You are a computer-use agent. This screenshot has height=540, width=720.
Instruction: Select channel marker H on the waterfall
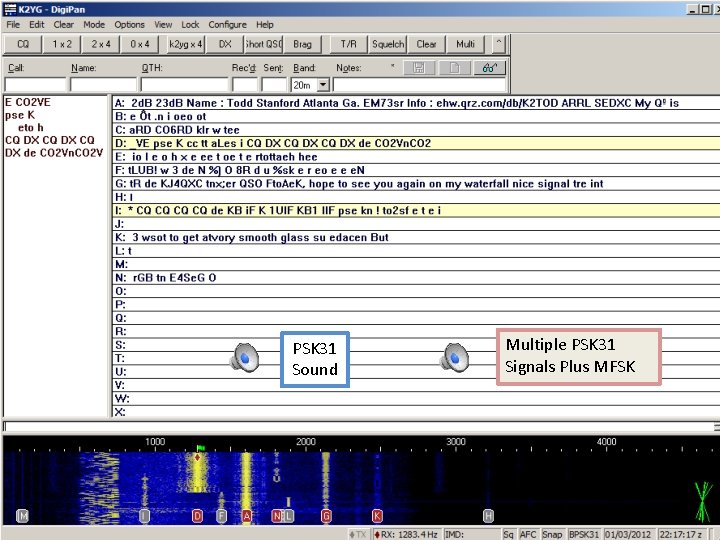[x=488, y=516]
